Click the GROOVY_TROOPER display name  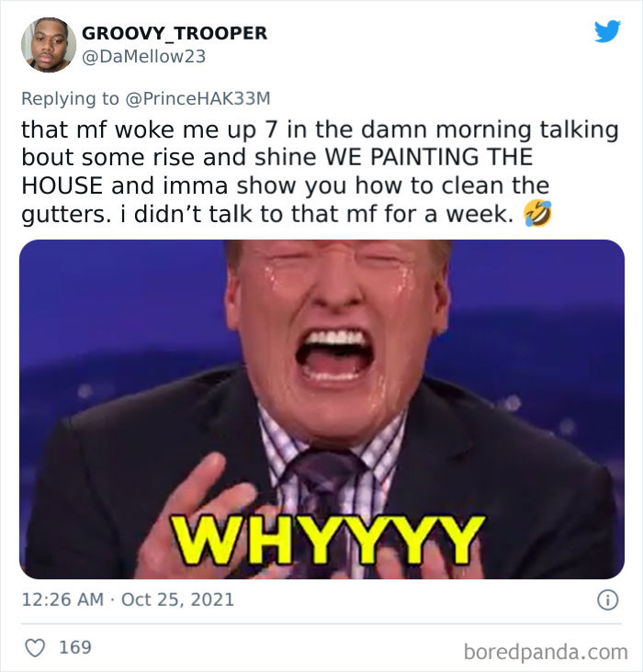point(175,33)
